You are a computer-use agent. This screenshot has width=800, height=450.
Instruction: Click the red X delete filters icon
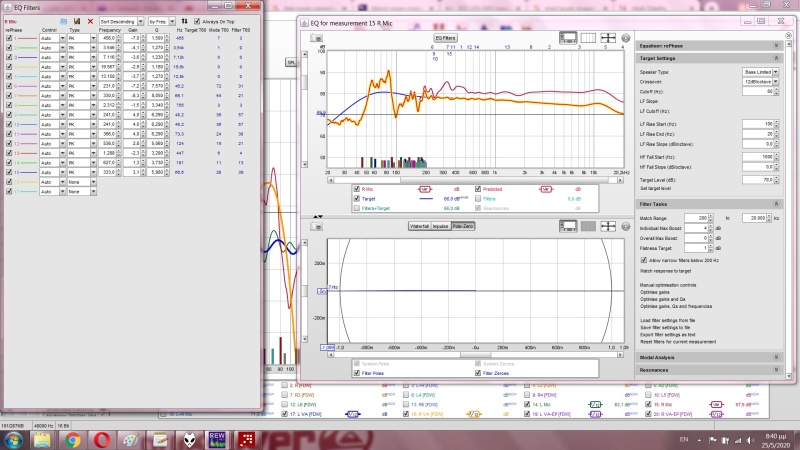[90, 20]
